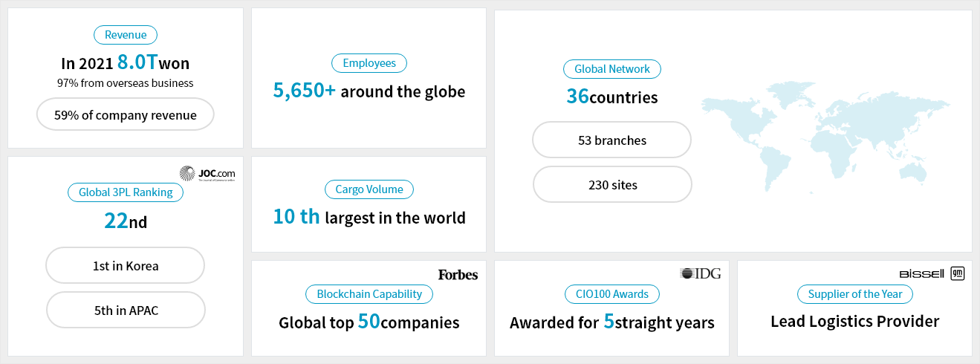
Task: Click the GM logo icon
Action: (x=958, y=273)
